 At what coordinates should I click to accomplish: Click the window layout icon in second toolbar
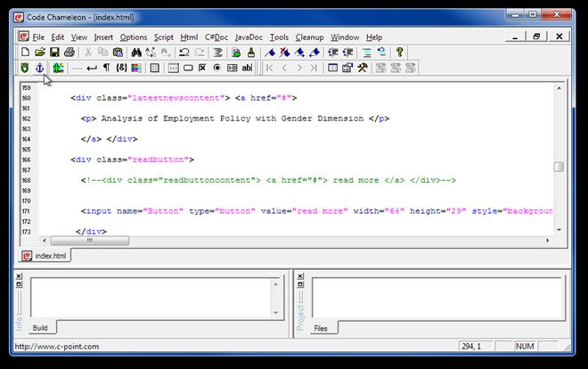pyautogui.click(x=332, y=68)
